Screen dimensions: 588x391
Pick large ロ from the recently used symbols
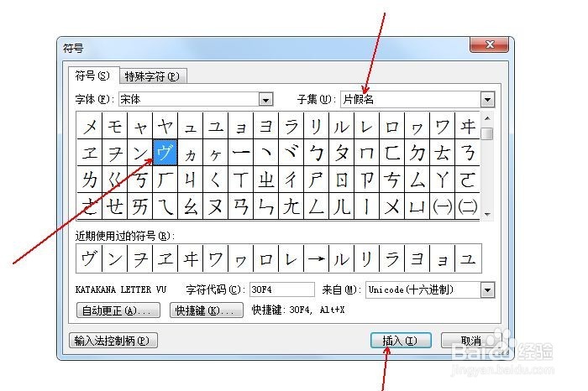pos(266,258)
